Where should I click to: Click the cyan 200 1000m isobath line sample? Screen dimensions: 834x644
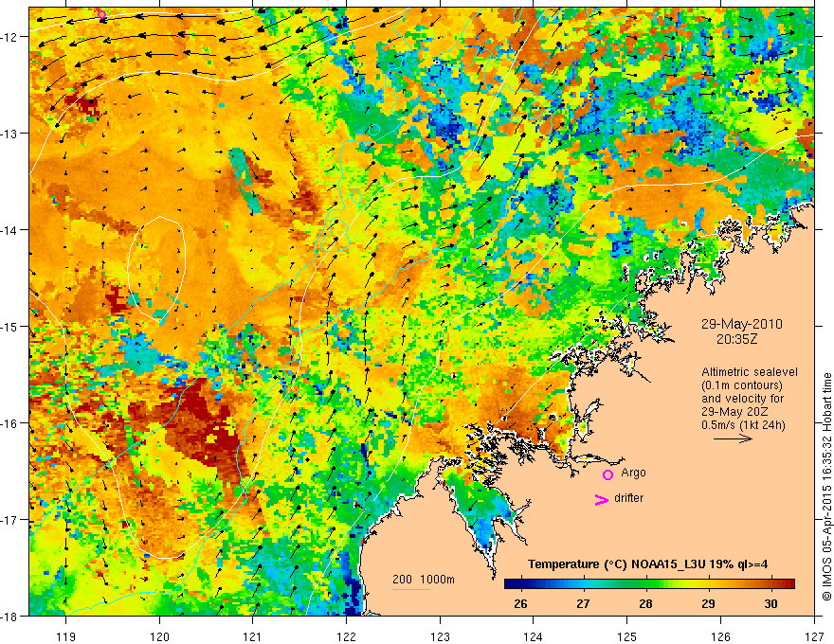(x=411, y=589)
